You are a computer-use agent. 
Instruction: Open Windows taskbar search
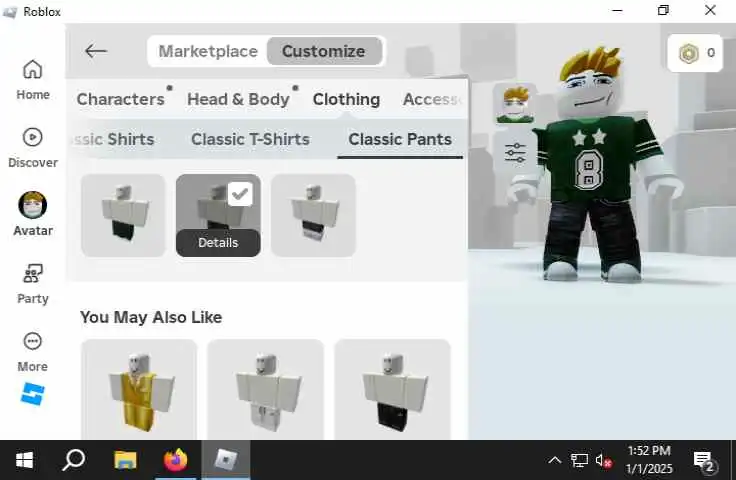tap(73, 460)
